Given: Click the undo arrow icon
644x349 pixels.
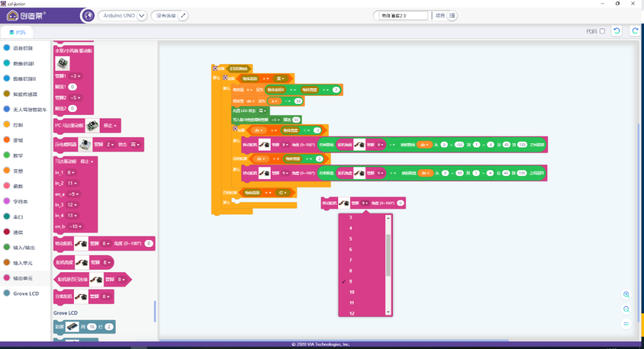Looking at the screenshot, I should click(x=617, y=31).
